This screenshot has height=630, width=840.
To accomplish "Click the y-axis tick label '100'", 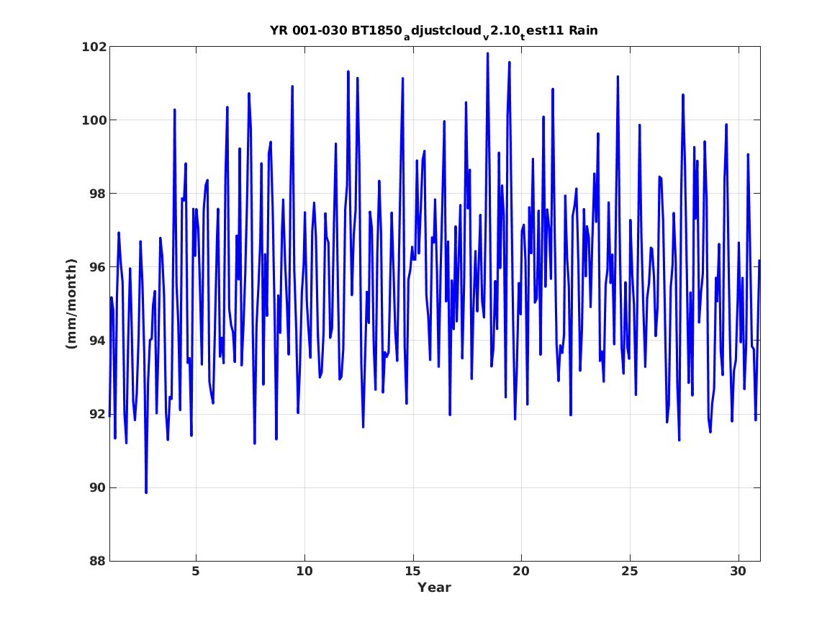I will point(94,120).
